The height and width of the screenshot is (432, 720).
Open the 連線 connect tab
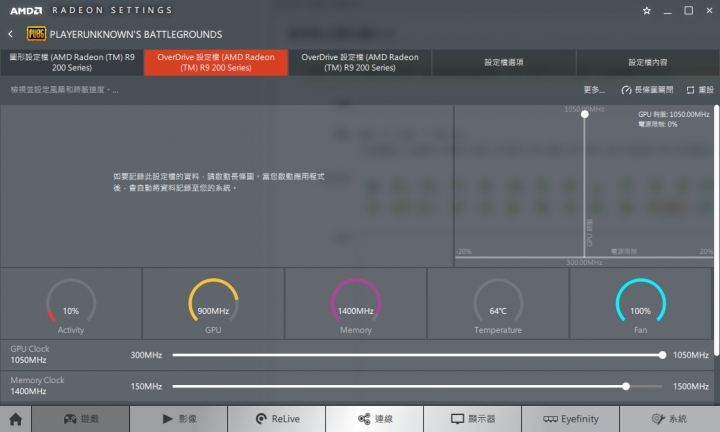pyautogui.click(x=375, y=419)
